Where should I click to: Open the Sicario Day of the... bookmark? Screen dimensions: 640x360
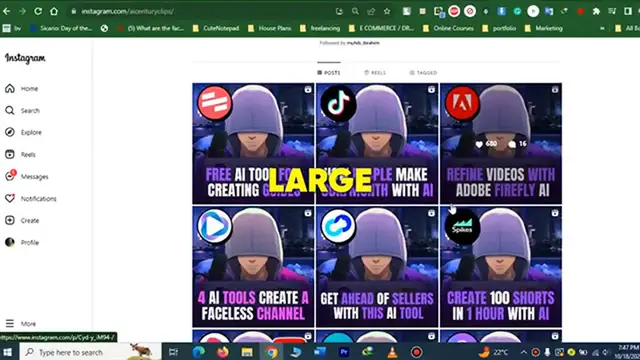click(x=61, y=28)
